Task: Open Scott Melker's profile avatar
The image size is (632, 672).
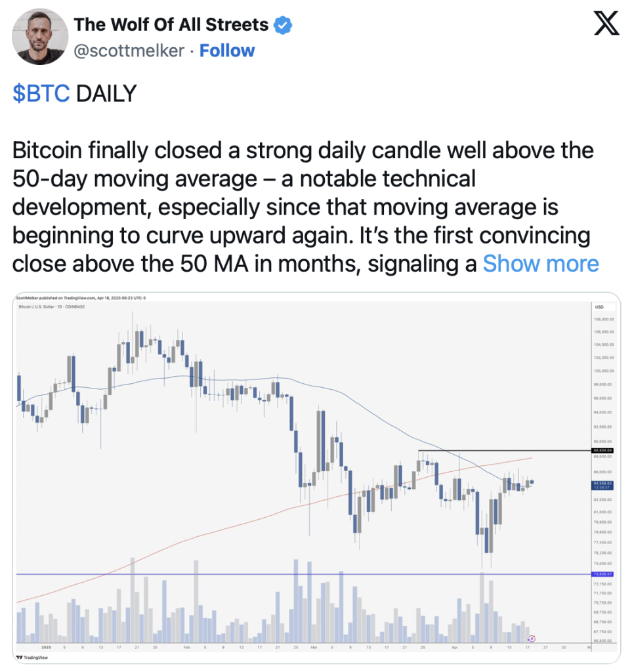Action: click(x=40, y=37)
